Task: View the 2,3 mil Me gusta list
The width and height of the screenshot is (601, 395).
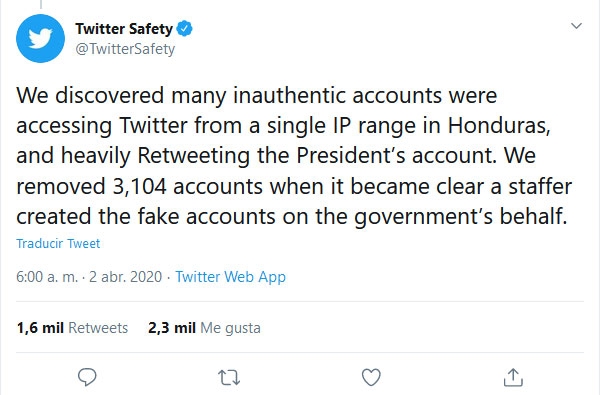Action: pyautogui.click(x=204, y=328)
